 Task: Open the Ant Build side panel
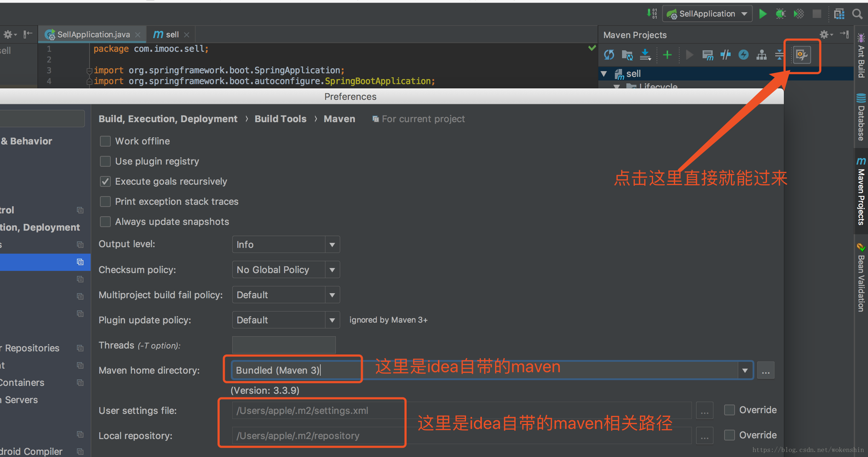pos(861,56)
